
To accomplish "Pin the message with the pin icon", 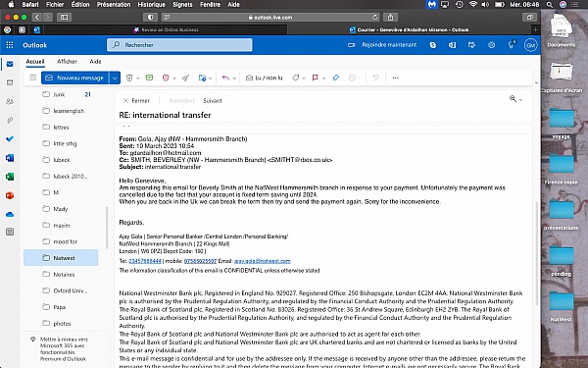I will (335, 78).
